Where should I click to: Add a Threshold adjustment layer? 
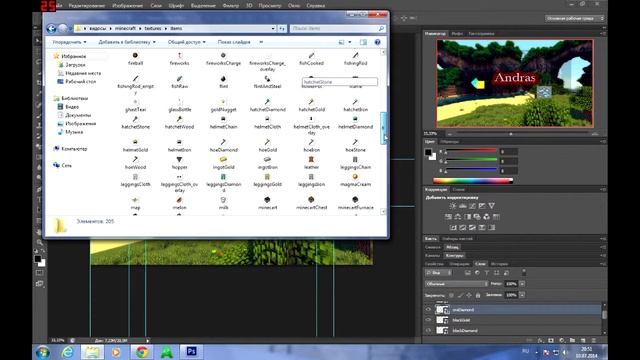[472, 227]
